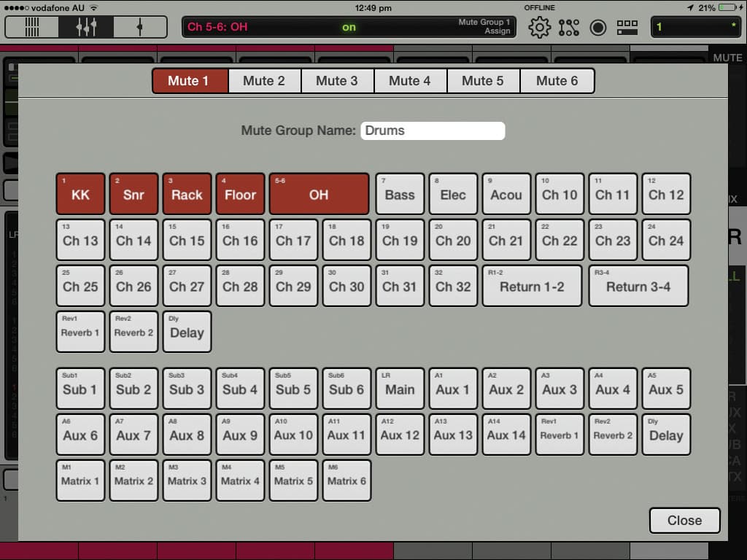This screenshot has width=747, height=560.
Task: Assign Aux 6 to mute group
Action: [x=80, y=435]
